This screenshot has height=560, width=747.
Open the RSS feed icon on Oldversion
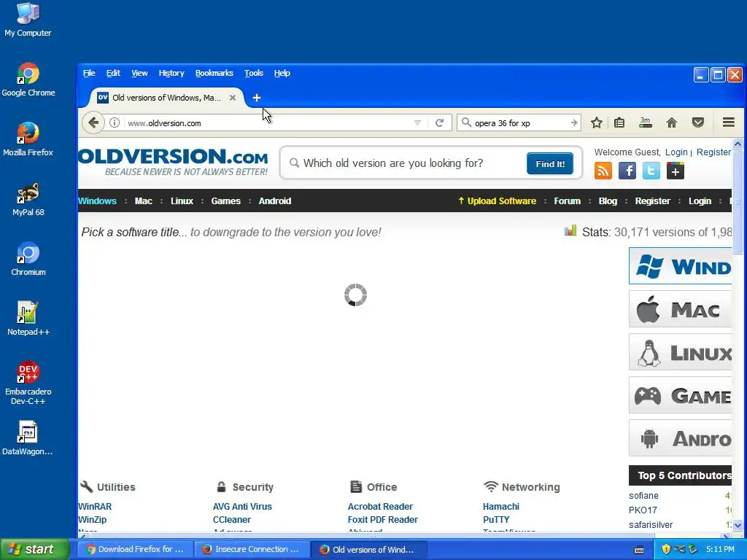603,171
